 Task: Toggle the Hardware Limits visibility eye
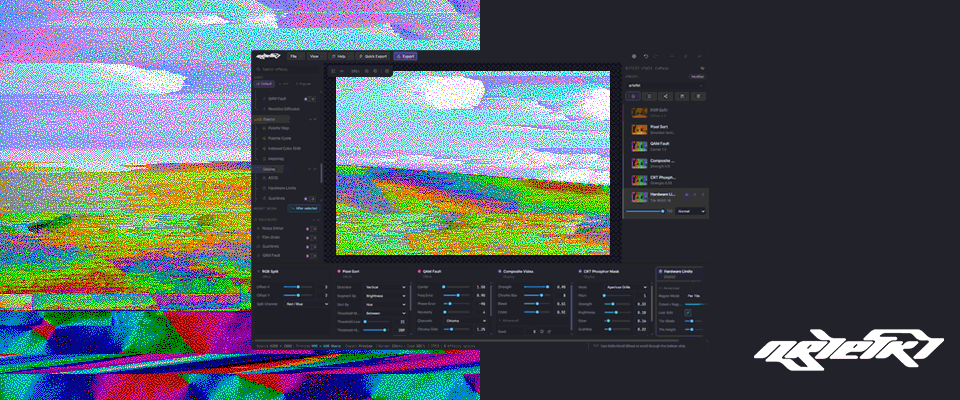pyautogui.click(x=687, y=194)
